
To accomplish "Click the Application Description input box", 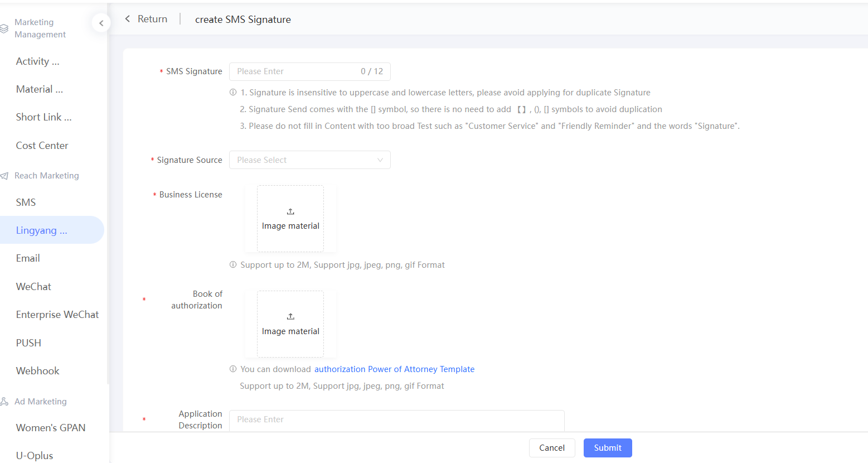I will (x=396, y=419).
